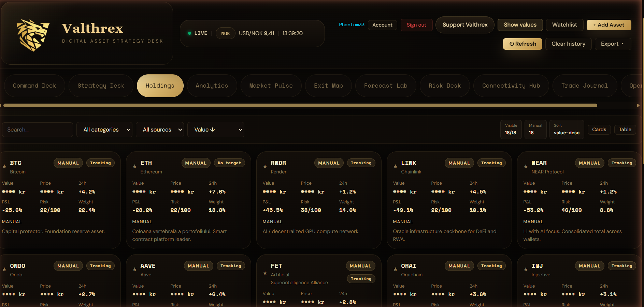Open the Value sort dropdown
This screenshot has width=644, height=307.
coord(216,130)
